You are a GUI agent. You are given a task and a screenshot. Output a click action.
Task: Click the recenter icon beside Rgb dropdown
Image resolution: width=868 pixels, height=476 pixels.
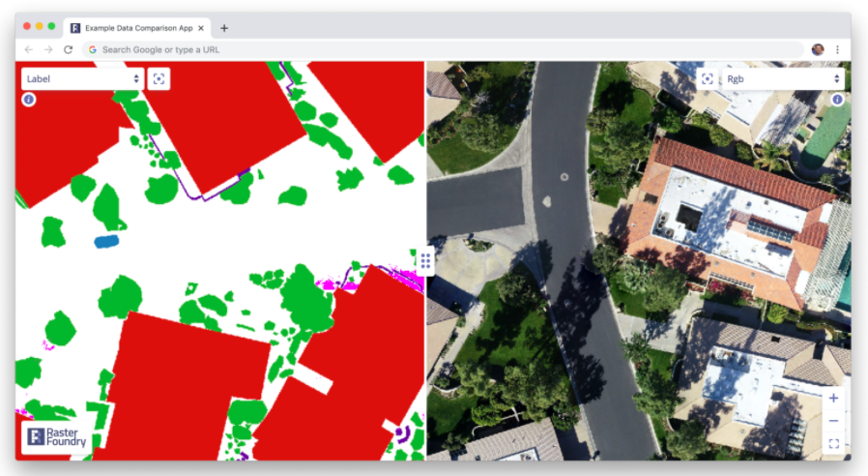click(x=708, y=78)
